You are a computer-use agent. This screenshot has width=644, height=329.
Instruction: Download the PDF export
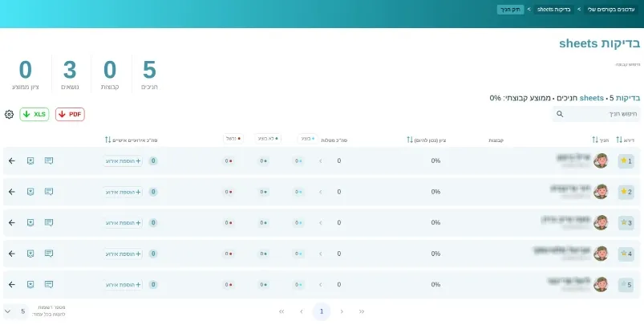pyautogui.click(x=70, y=115)
